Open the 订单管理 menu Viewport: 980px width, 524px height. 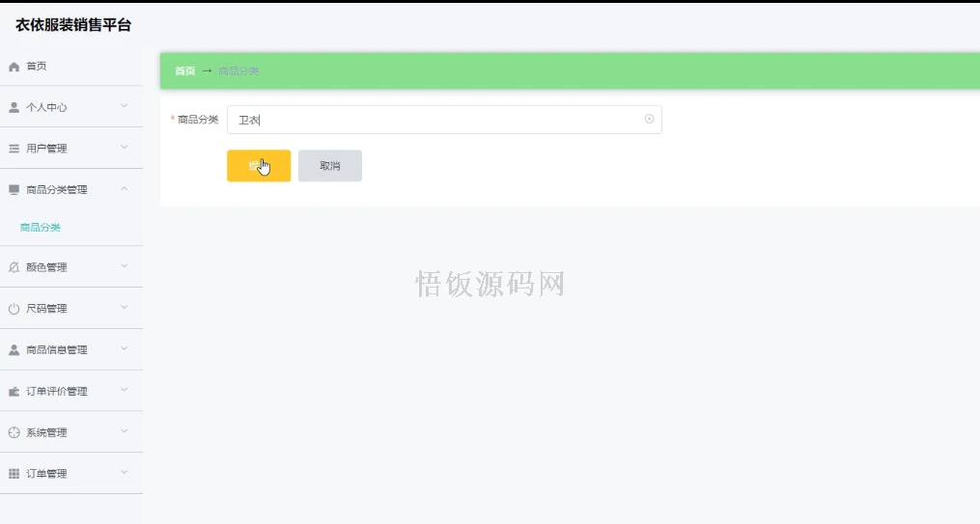click(71, 474)
